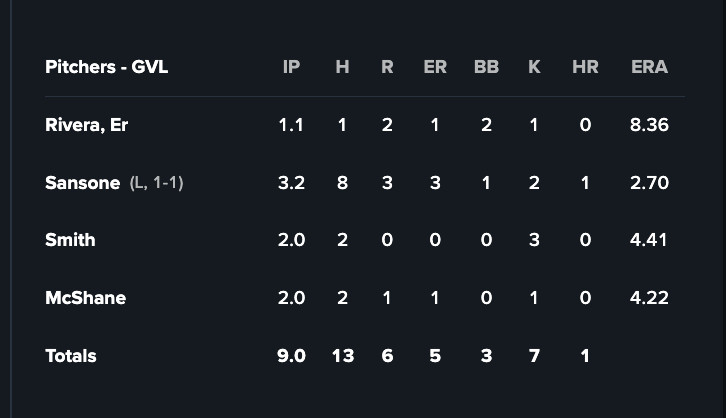Open Sansone pitcher profile link

tap(83, 183)
